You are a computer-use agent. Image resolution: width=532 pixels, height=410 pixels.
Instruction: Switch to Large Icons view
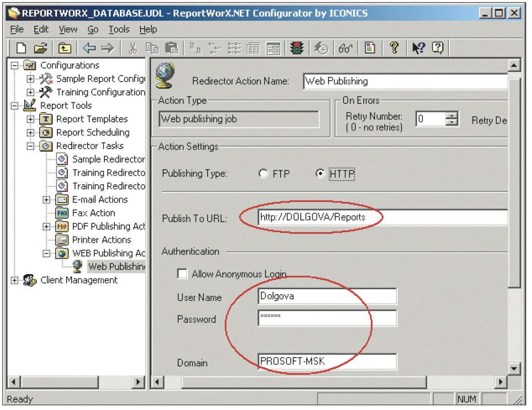pyautogui.click(x=195, y=48)
